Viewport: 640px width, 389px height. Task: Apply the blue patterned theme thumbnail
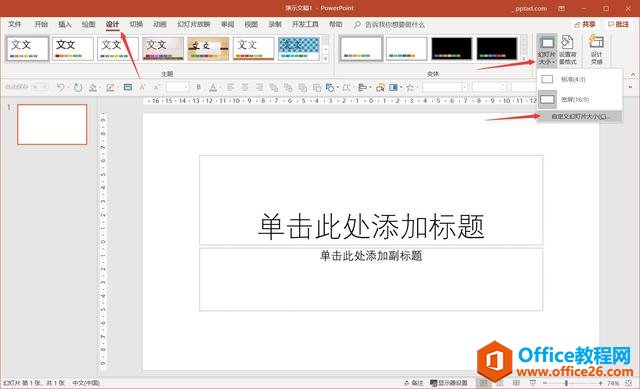coord(299,49)
